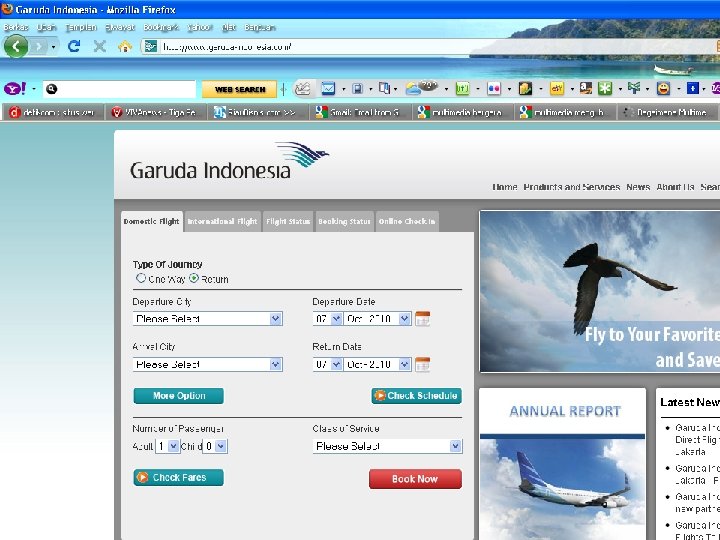This screenshot has height=540, width=720.
Task: Open the back/forward history dropdown arrow
Action: click(x=53, y=47)
